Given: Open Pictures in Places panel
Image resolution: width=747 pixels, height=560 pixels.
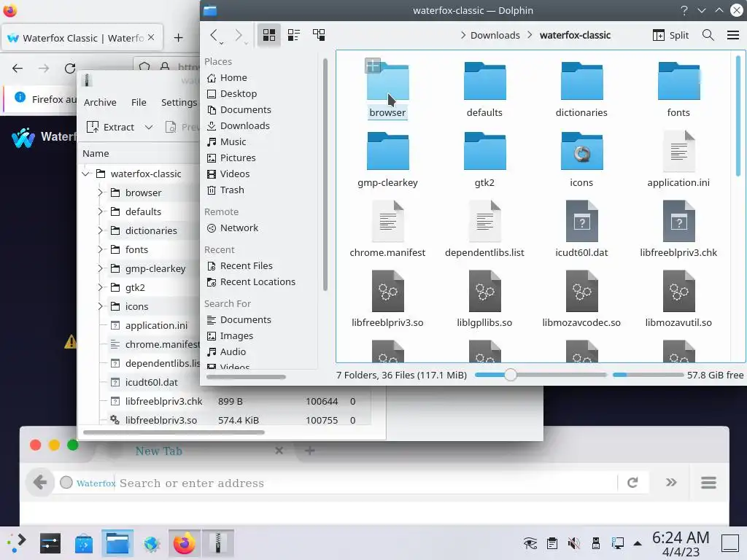Looking at the screenshot, I should (x=238, y=158).
